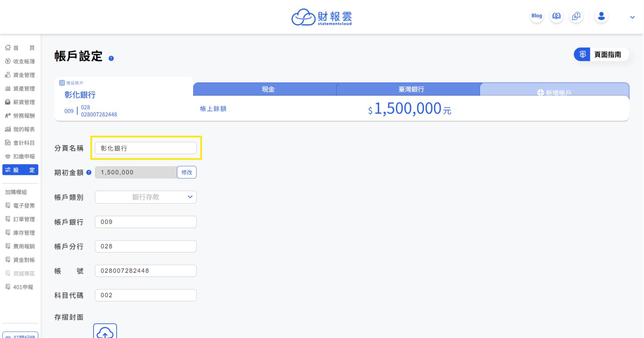Click the 帳戶銀行 input showing 009

coord(146,222)
